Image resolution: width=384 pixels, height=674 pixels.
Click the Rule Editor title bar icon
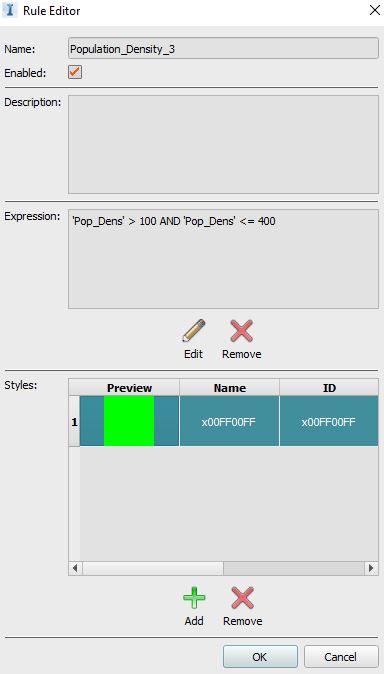click(x=10, y=10)
